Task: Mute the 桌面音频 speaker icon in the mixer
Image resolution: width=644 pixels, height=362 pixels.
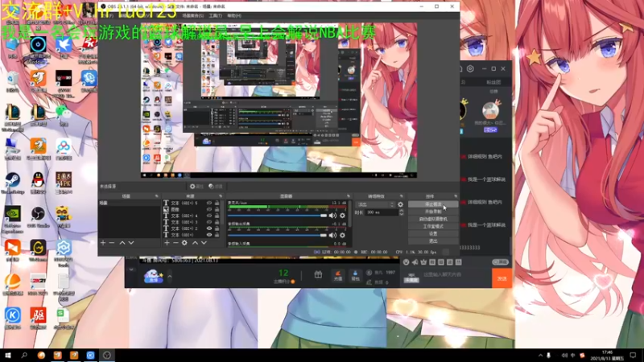Action: [x=332, y=235]
